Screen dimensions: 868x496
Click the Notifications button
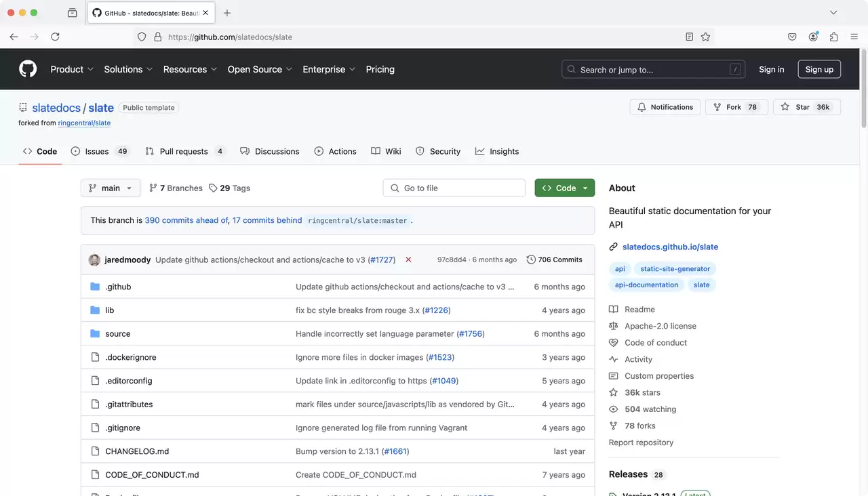click(x=665, y=107)
